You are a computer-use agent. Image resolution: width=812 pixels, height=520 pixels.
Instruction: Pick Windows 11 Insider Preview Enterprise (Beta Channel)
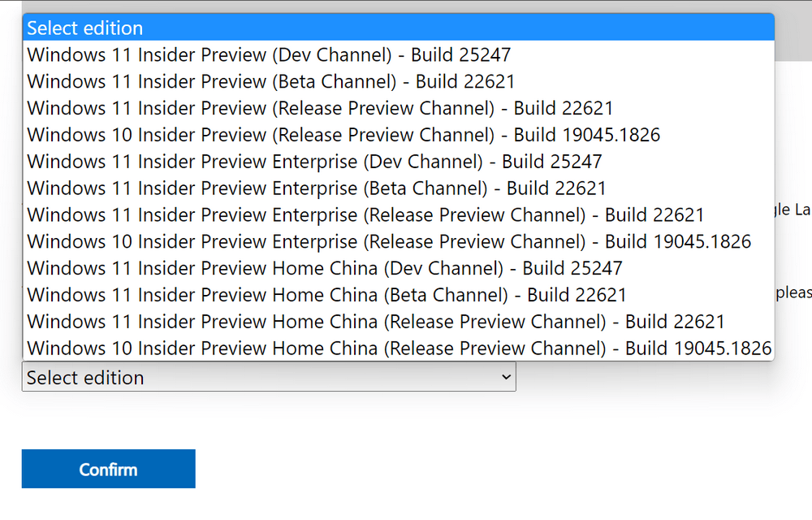point(317,188)
